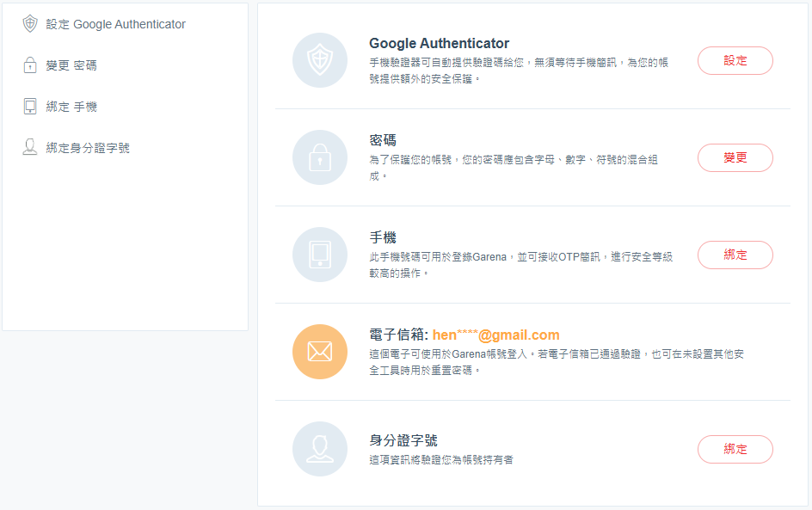Click the round phone icon beside 手機

(x=319, y=255)
